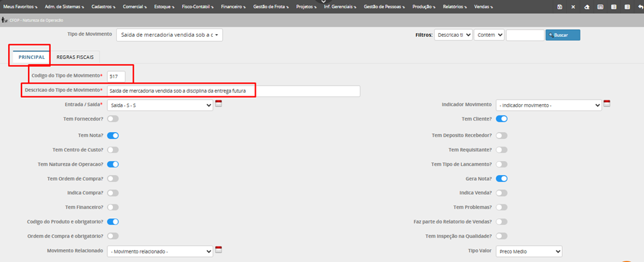The width and height of the screenshot is (644, 262).
Task: Click the back arrow icon at top right
Action: tap(640, 6)
